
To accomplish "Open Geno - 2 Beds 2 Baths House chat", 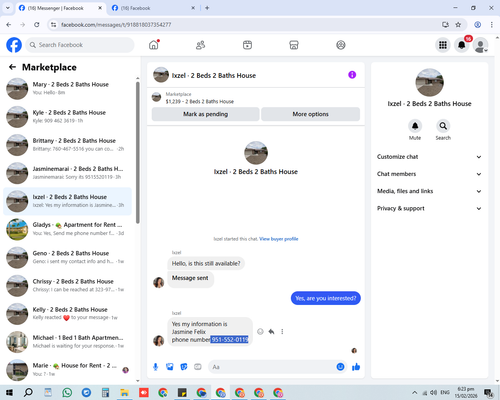I will coord(68,257).
